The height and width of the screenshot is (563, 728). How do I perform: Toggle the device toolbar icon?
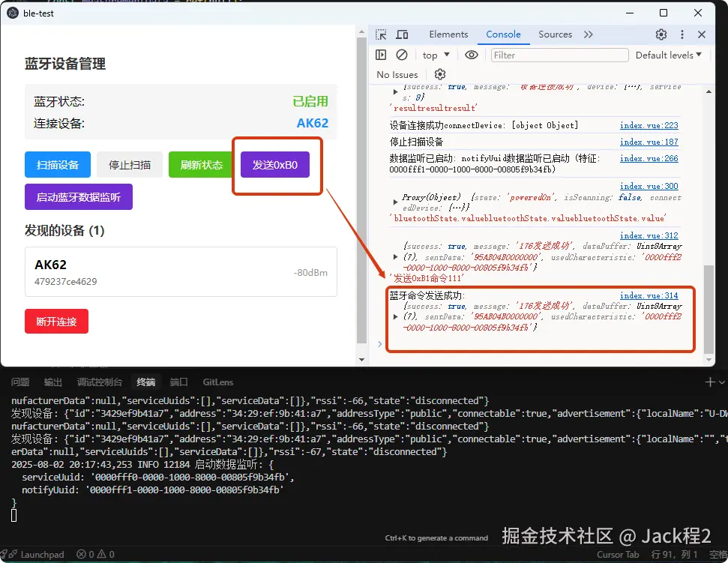coord(402,34)
